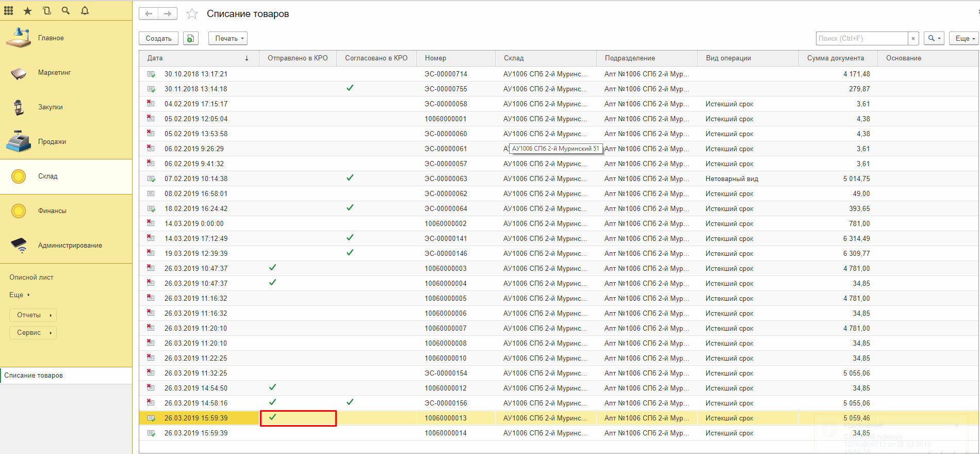Click Согласовано в КРО checkmark for ЭС-00000755
The height and width of the screenshot is (454, 980).
point(350,88)
